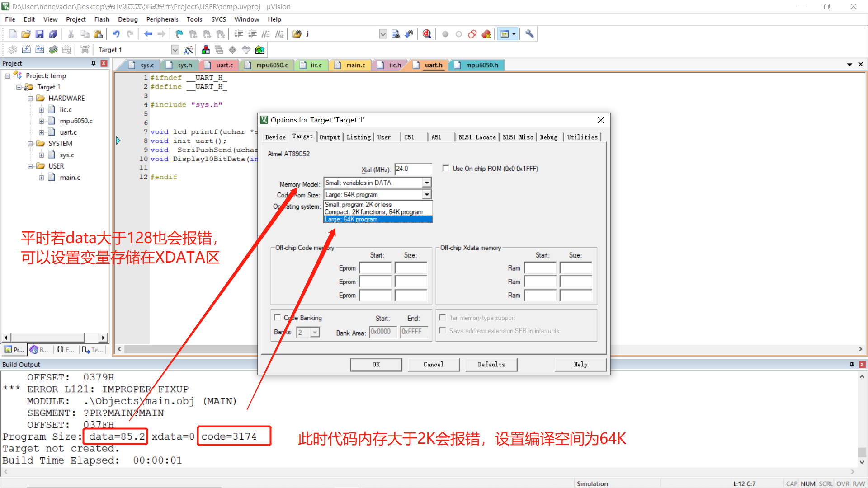Insert a bookmark with the flag icon
This screenshot has width=868, height=488.
(179, 34)
